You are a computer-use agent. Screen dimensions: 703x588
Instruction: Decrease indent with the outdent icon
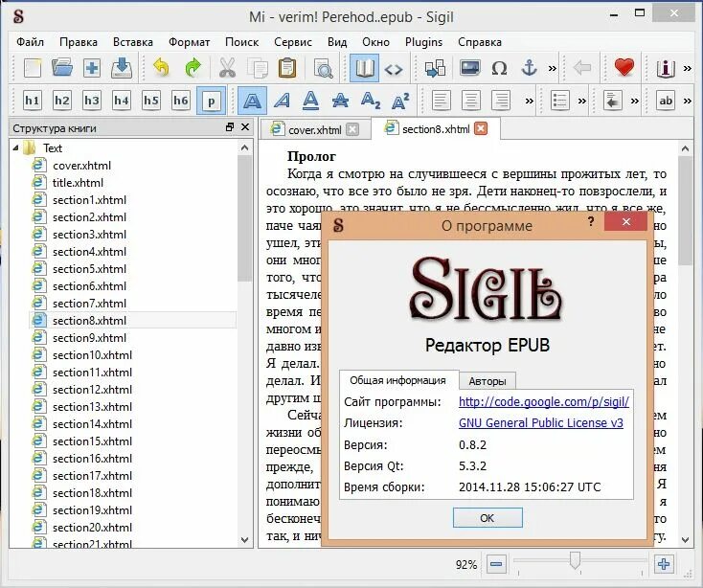pos(612,101)
